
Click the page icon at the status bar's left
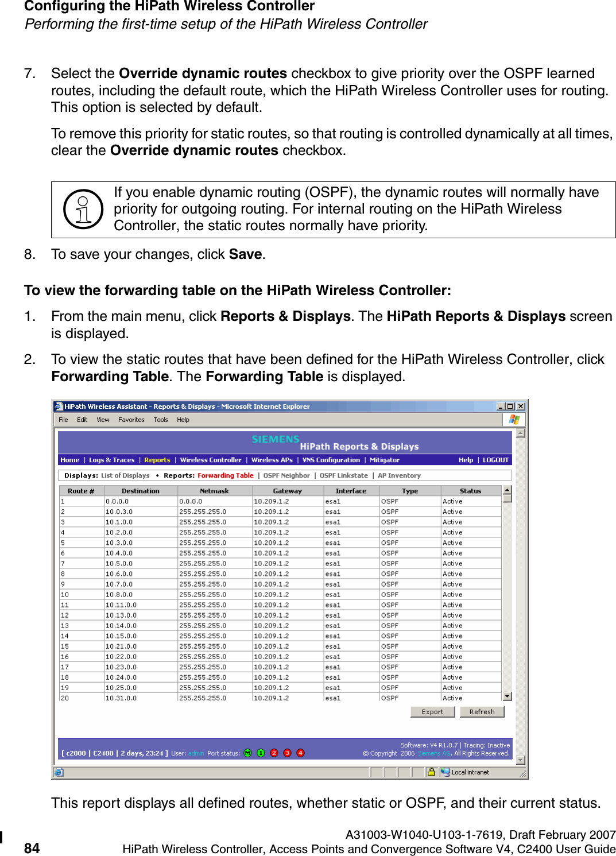point(59,773)
